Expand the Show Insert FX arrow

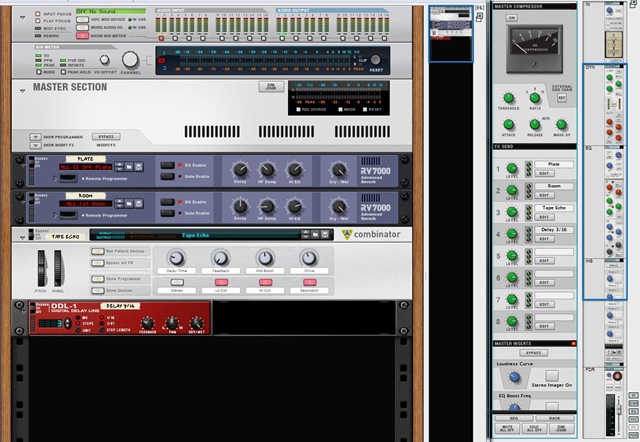click(36, 145)
